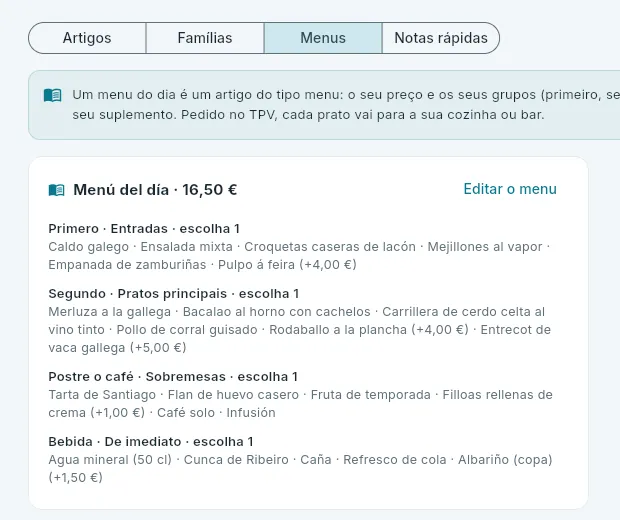Click Flan de huevo casero
The image size is (620, 520).
coord(233,395)
